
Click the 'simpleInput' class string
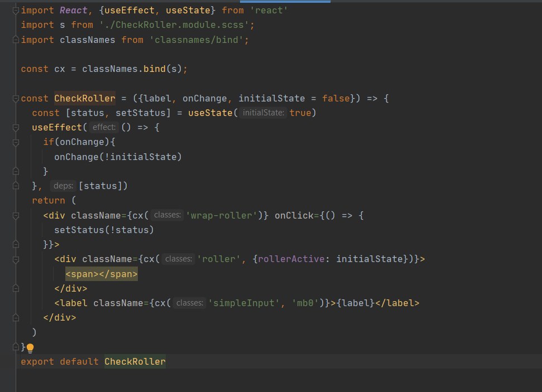point(244,303)
